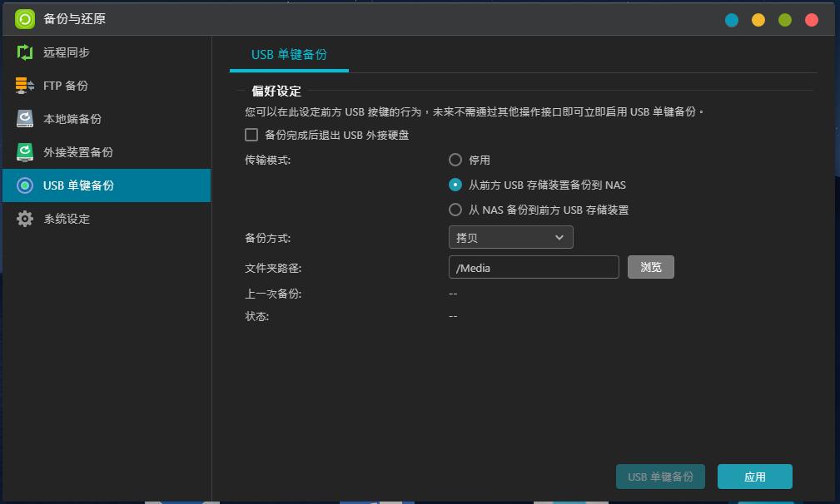Enable 备份完成后退出 USB 外接硬盘
This screenshot has width=840, height=504.
[251, 135]
